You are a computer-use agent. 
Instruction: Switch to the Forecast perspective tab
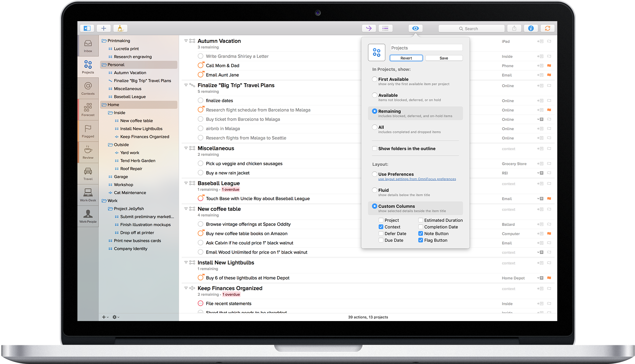pos(88,110)
